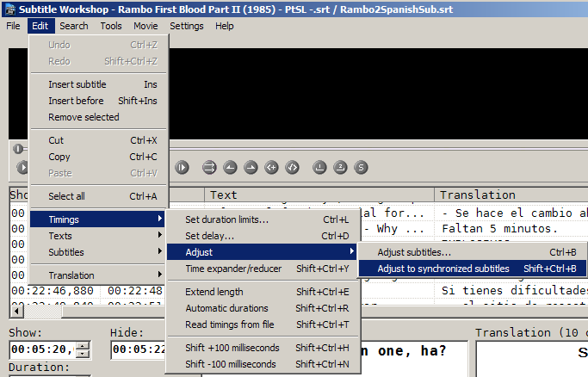The height and width of the screenshot is (377, 588).
Task: Click subtitle list scroll-left arrow
Action: [17, 311]
